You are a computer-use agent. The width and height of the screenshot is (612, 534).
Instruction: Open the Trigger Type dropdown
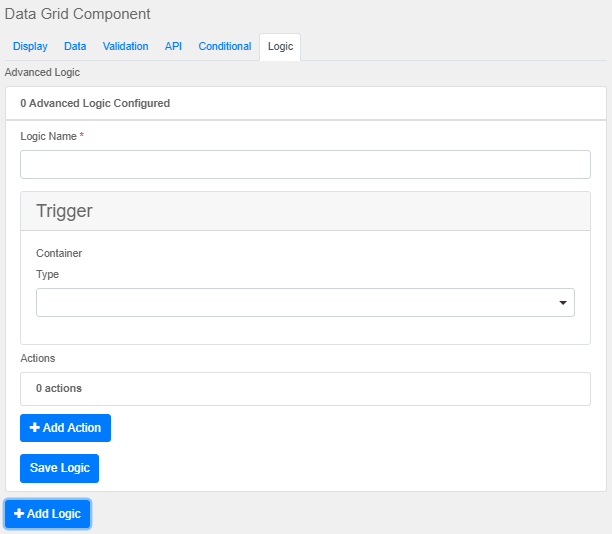[305, 303]
